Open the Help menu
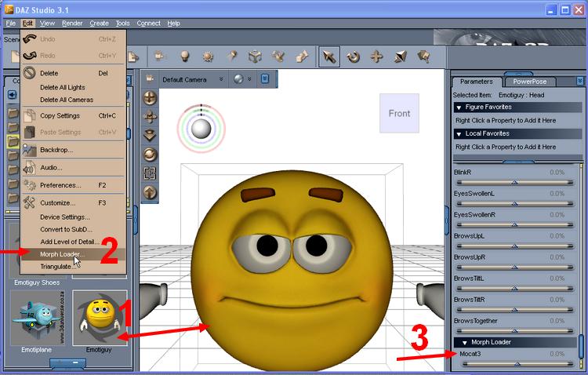 (x=173, y=24)
